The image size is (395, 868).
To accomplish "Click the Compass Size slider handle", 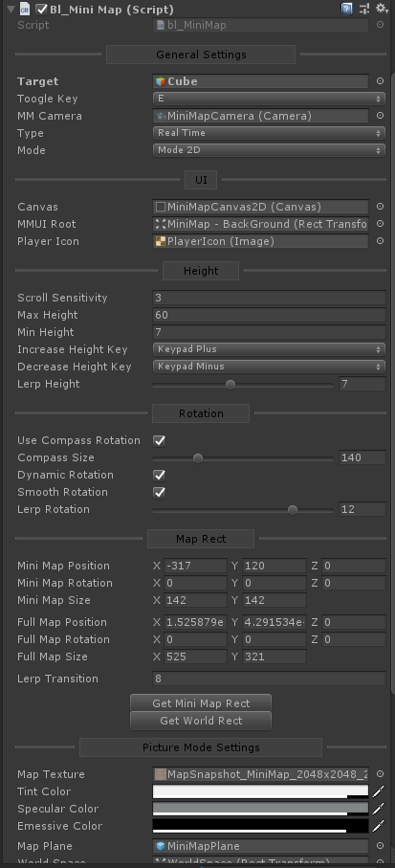I will pos(197,457).
